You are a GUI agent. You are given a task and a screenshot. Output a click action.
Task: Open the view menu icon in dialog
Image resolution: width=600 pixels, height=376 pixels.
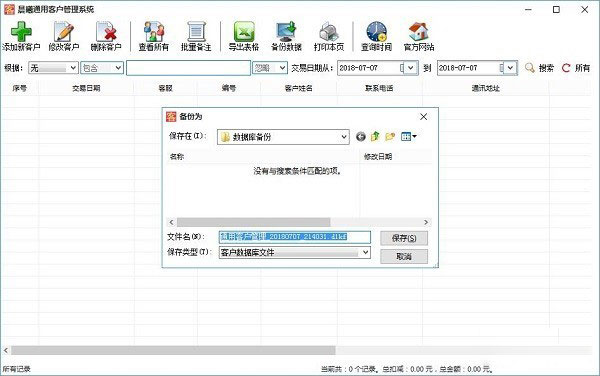[409, 137]
